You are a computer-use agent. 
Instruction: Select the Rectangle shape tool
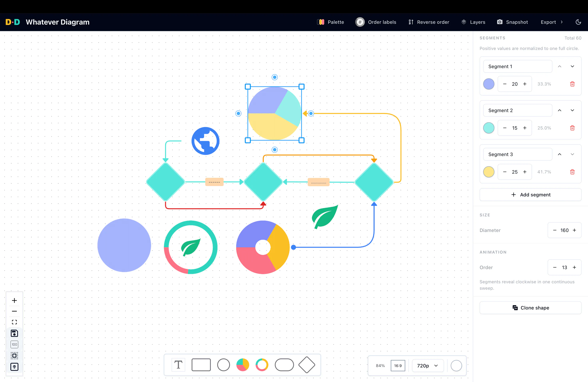point(201,365)
